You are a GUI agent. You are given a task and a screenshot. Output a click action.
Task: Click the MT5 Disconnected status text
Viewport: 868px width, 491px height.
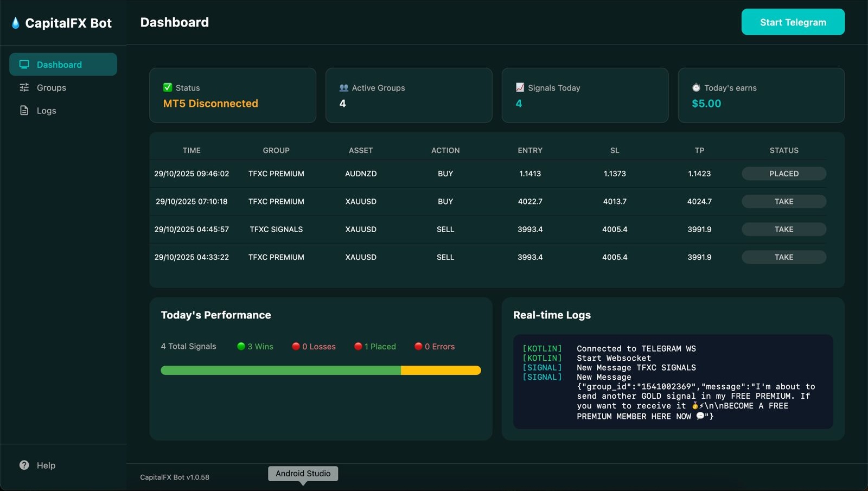210,103
